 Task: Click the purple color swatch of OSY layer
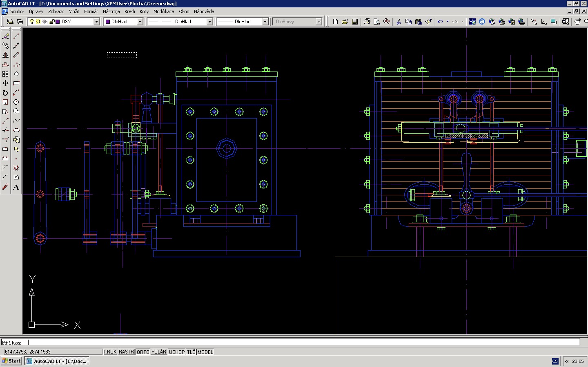tap(58, 22)
